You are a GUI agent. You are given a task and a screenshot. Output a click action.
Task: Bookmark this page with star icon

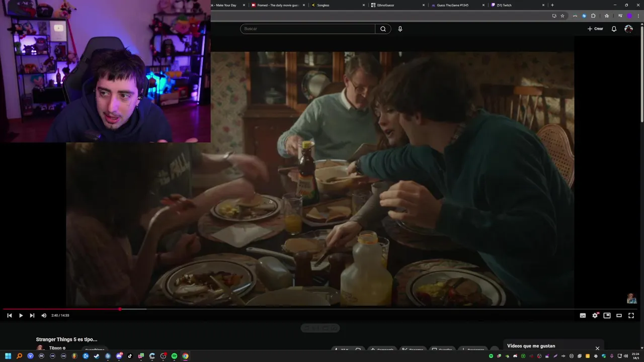tap(562, 16)
